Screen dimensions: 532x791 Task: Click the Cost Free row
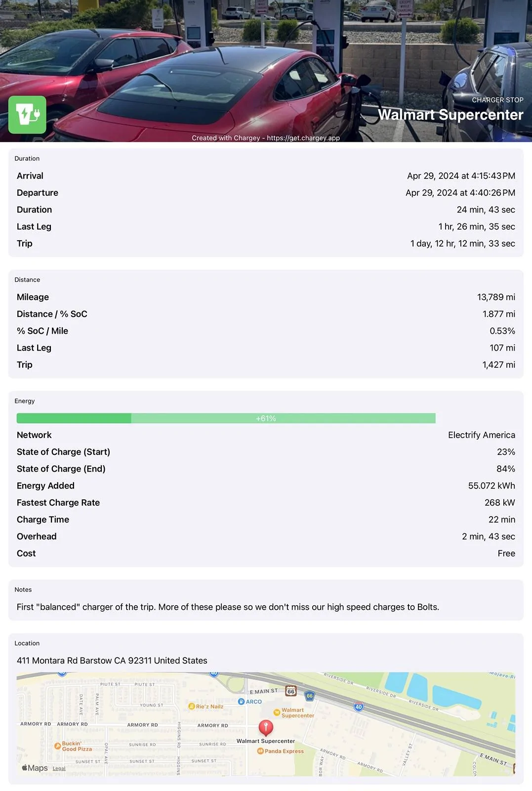pyautogui.click(x=266, y=553)
